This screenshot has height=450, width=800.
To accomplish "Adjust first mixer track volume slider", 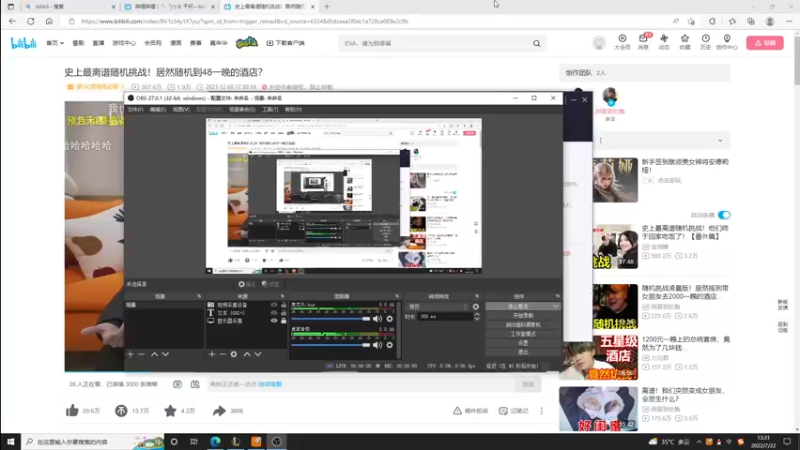I will 331,319.
